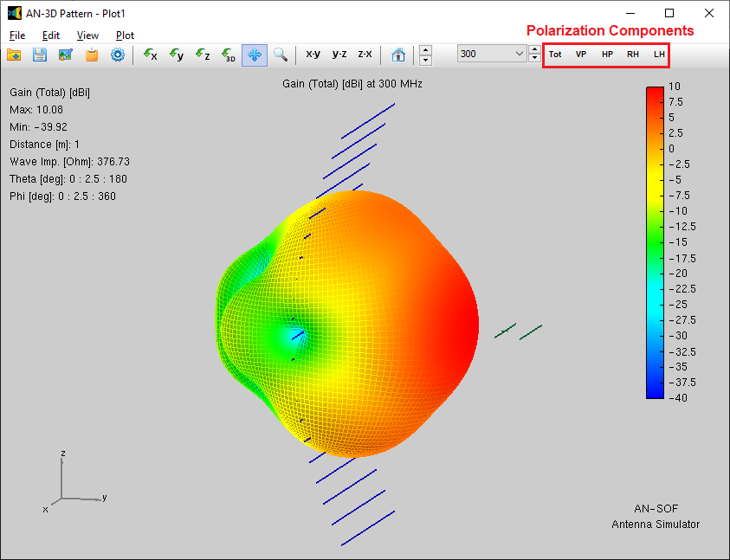Viewport: 730px width, 560px height.
Task: Select the x-y plane view button
Action: (x=313, y=54)
